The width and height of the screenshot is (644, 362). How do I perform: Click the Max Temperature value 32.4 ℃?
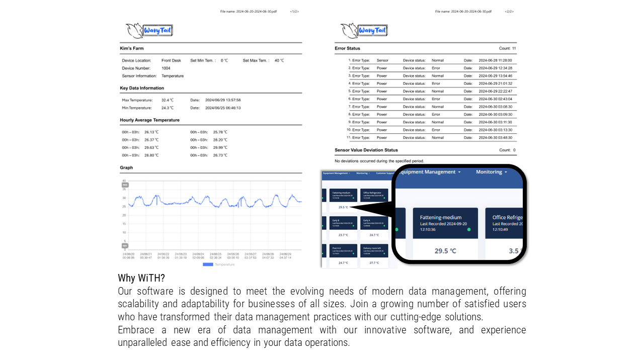[168, 100]
